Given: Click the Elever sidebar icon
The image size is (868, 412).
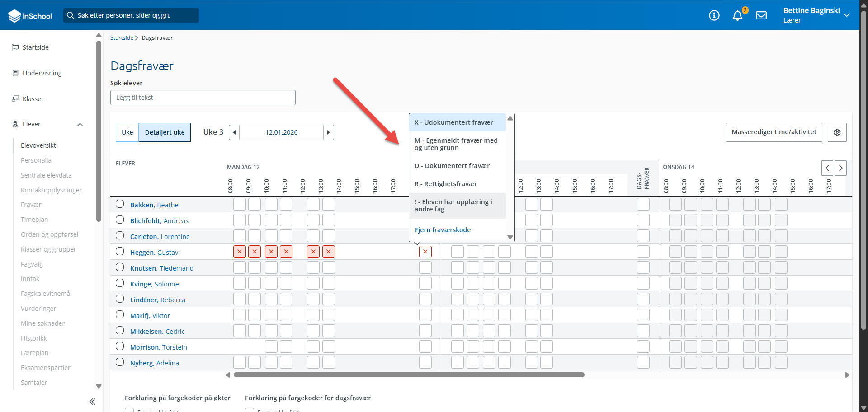Looking at the screenshot, I should click(15, 124).
